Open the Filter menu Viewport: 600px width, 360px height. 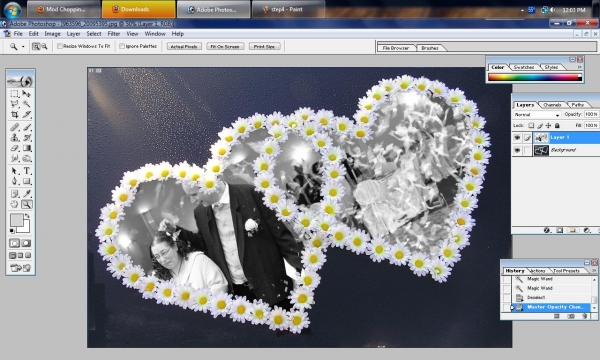pos(114,34)
